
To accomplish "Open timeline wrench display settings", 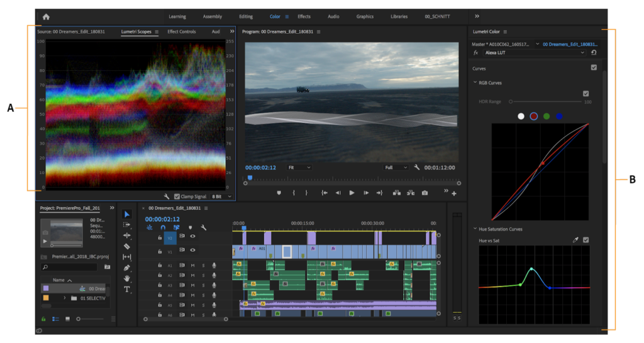I will 203,227.
